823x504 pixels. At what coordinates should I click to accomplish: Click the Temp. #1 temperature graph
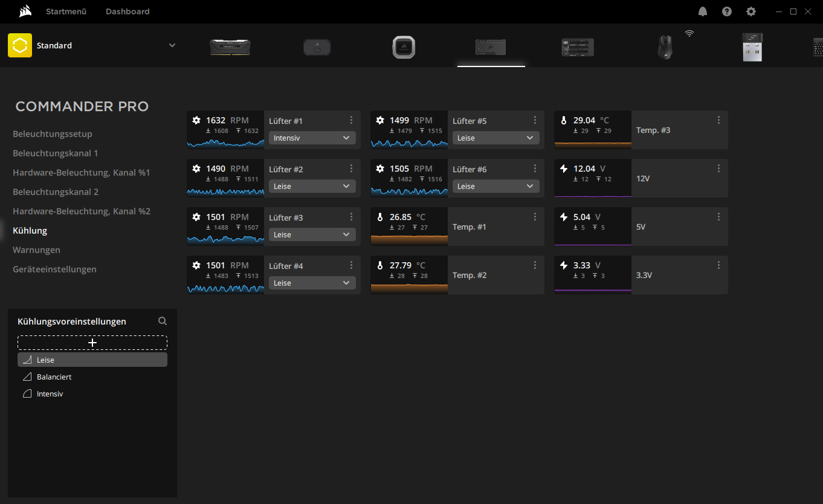click(x=409, y=239)
